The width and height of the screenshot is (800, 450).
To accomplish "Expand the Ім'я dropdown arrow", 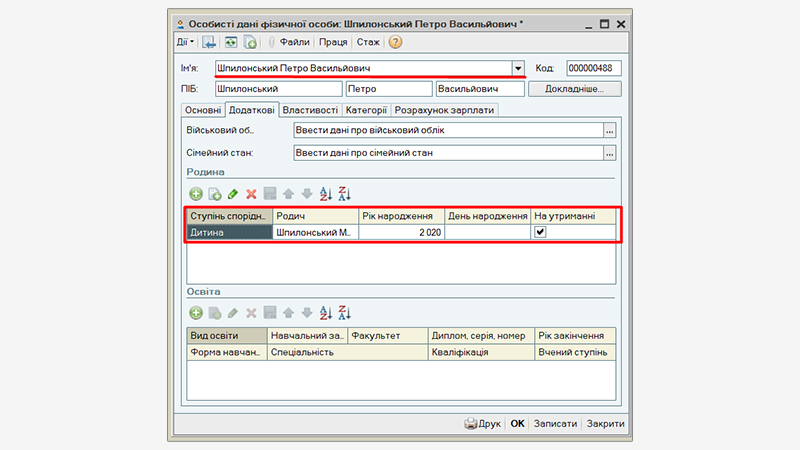I will click(x=518, y=68).
